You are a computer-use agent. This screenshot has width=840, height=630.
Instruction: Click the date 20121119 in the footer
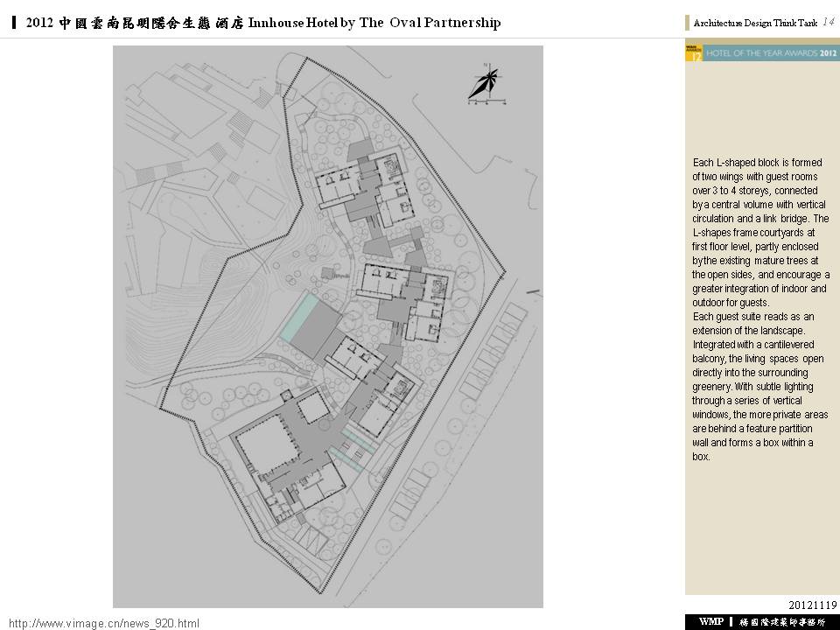click(813, 604)
